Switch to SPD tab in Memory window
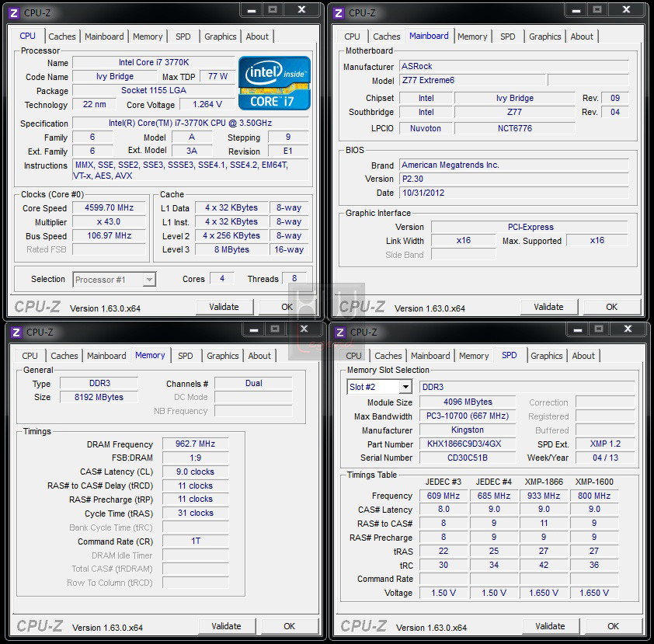 click(x=185, y=356)
